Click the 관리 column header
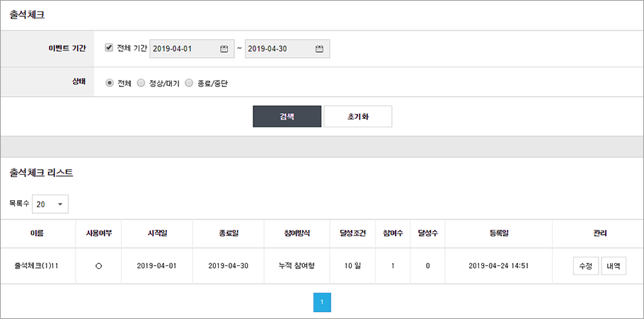644x319 pixels. point(599,233)
